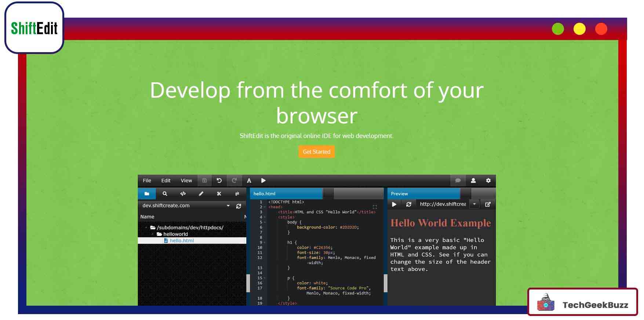Open the user account icon

(x=473, y=180)
